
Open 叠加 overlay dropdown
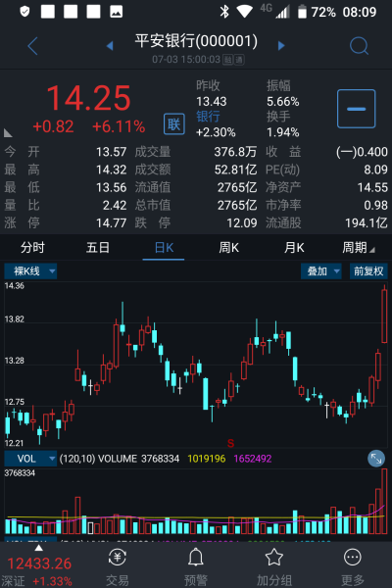[321, 271]
